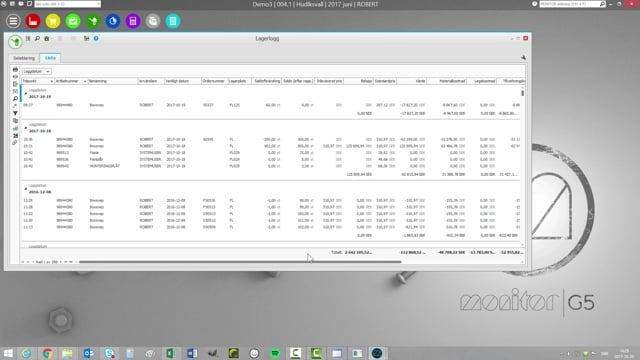Open the red factory module icon
640x360 pixels.
[x=33, y=21]
